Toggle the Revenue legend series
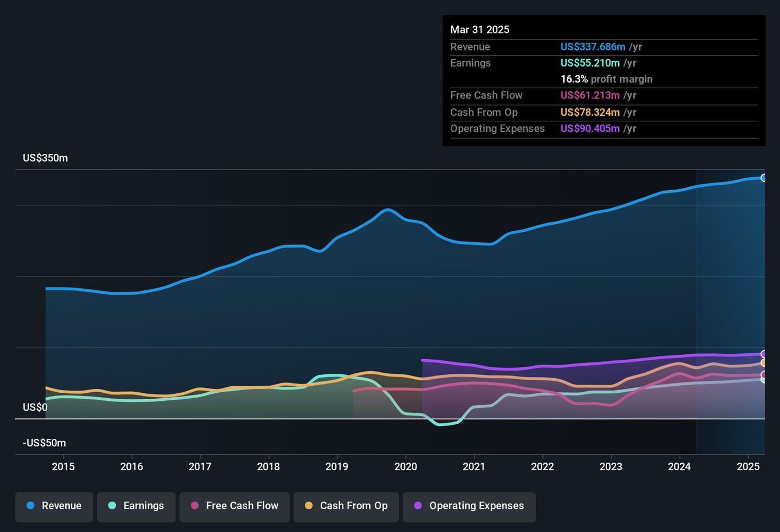 click(x=54, y=506)
